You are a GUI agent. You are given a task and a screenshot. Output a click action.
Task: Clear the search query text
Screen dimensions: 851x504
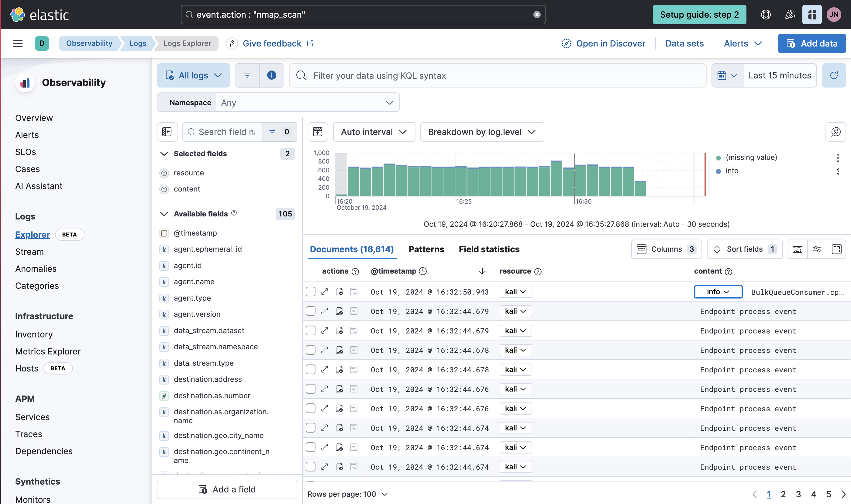[x=536, y=15]
